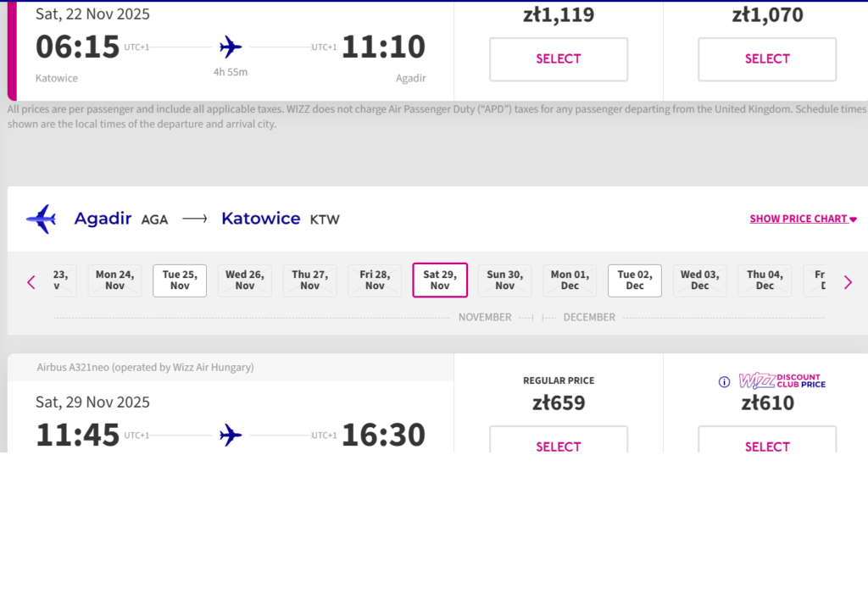Click the WIZZ Discount Club Price logo
Viewport: 868px width, 616px height.
[782, 380]
